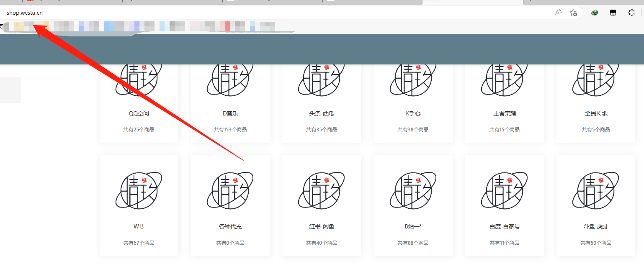Click the text 共有5个商品
This screenshot has width=644, height=264.
tap(596, 130)
